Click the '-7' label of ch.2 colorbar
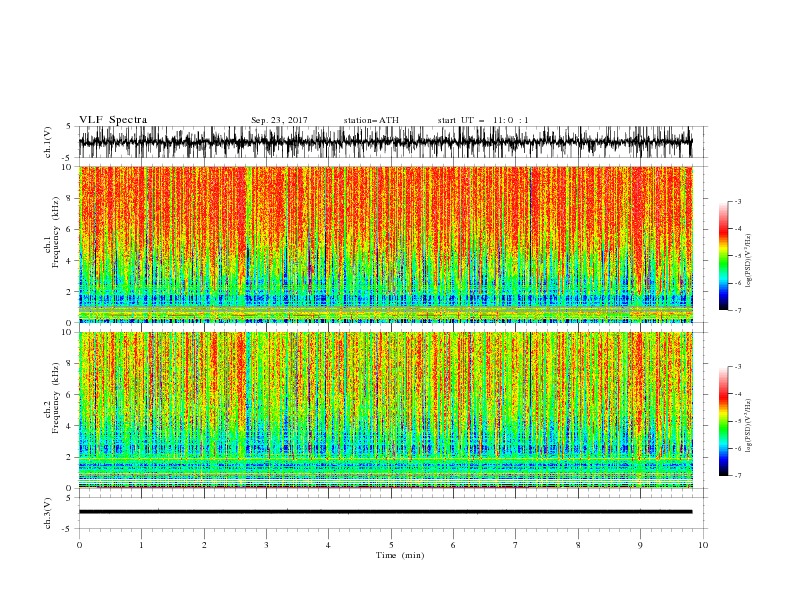792x612 pixels. [x=737, y=476]
